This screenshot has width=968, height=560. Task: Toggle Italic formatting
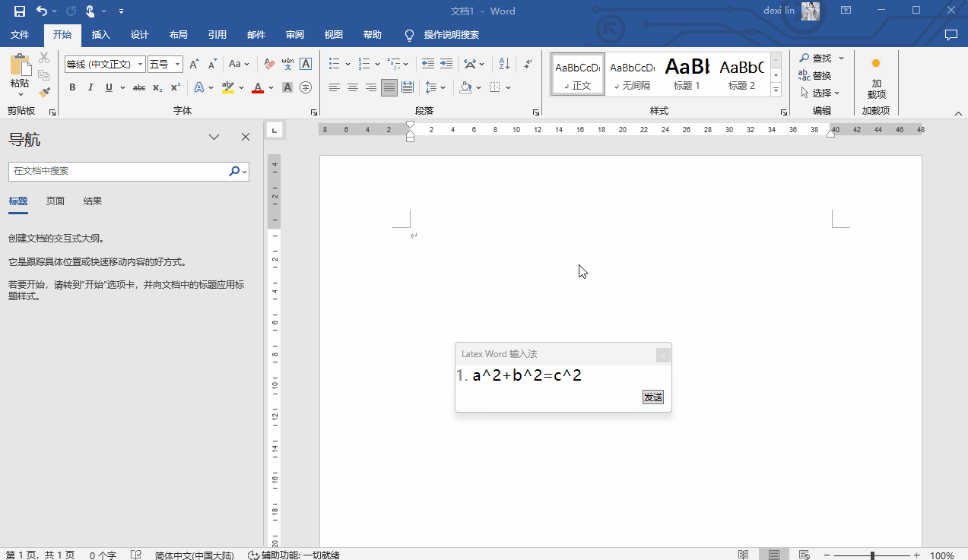click(90, 88)
